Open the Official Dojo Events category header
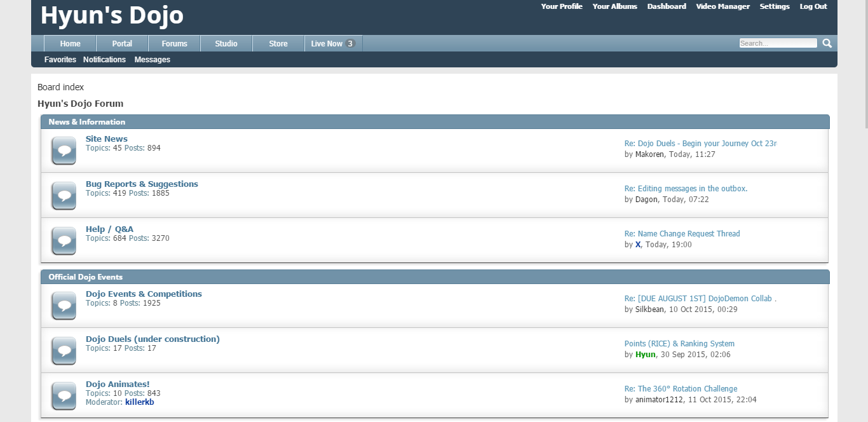 click(x=86, y=277)
